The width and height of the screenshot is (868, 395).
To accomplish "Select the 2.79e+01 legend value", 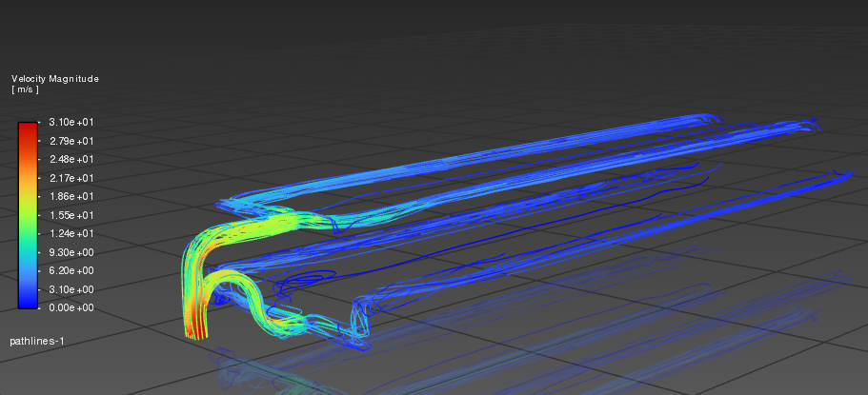I will [71, 141].
